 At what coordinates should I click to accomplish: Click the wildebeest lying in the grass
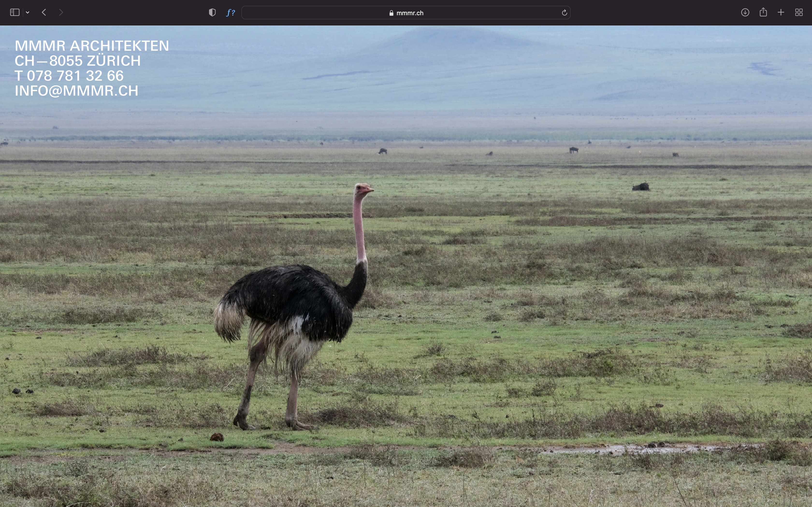click(641, 187)
